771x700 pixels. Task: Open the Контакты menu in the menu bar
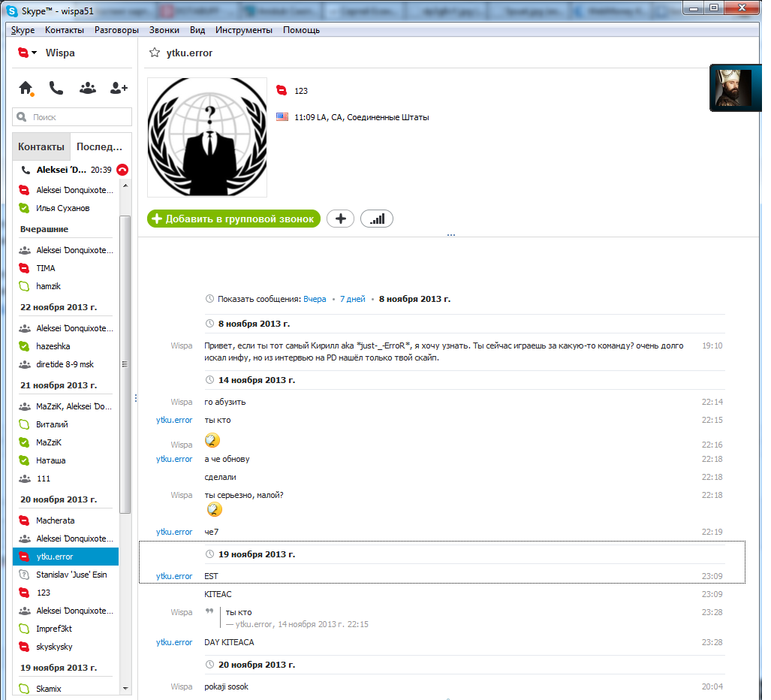(64, 30)
